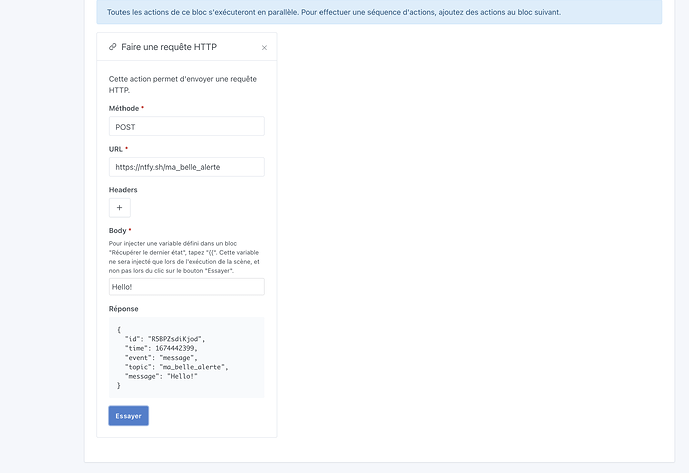Screen dimensions: 689x473
Task: Click the Body field containing "Hello!"
Action: click(x=186, y=287)
